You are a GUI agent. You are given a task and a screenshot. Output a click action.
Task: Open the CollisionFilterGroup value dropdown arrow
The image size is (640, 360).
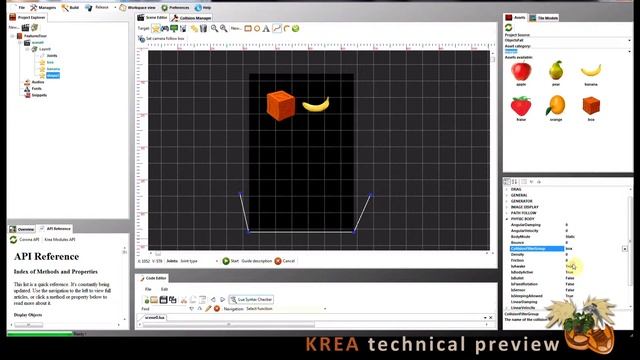tap(624, 249)
